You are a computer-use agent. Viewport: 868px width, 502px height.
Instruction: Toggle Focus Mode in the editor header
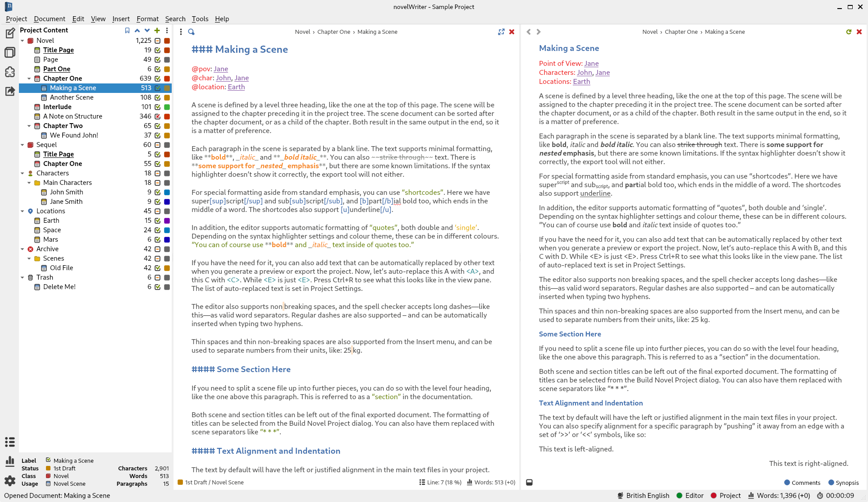point(501,32)
